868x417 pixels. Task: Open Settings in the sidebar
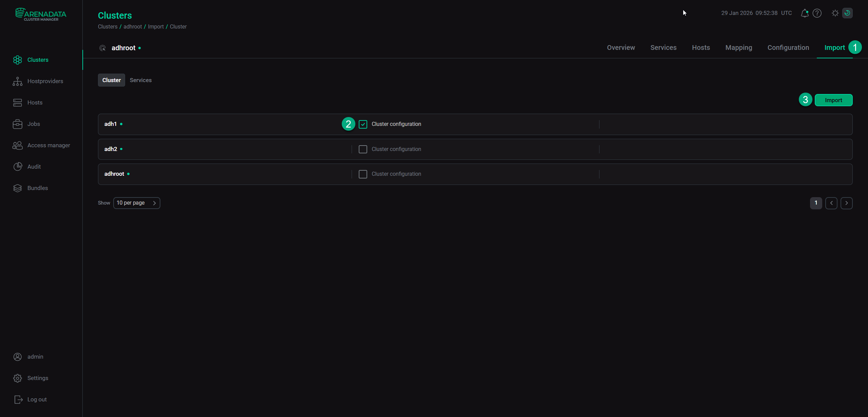tap(38, 378)
